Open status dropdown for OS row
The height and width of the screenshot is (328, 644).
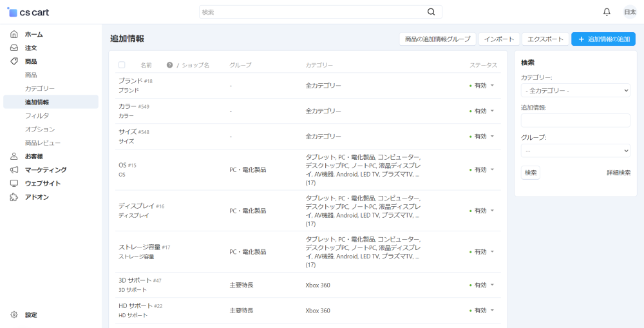pos(482,169)
